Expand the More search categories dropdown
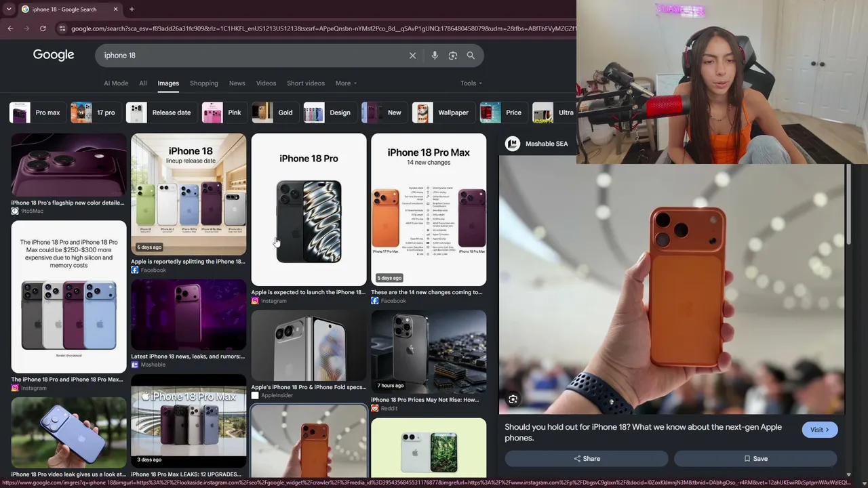 click(x=346, y=83)
